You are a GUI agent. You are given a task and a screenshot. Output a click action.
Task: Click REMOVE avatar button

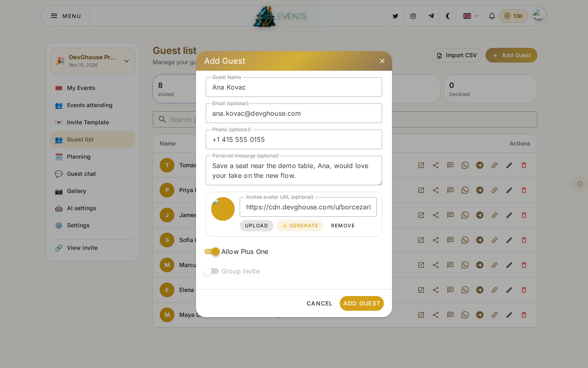point(343,226)
